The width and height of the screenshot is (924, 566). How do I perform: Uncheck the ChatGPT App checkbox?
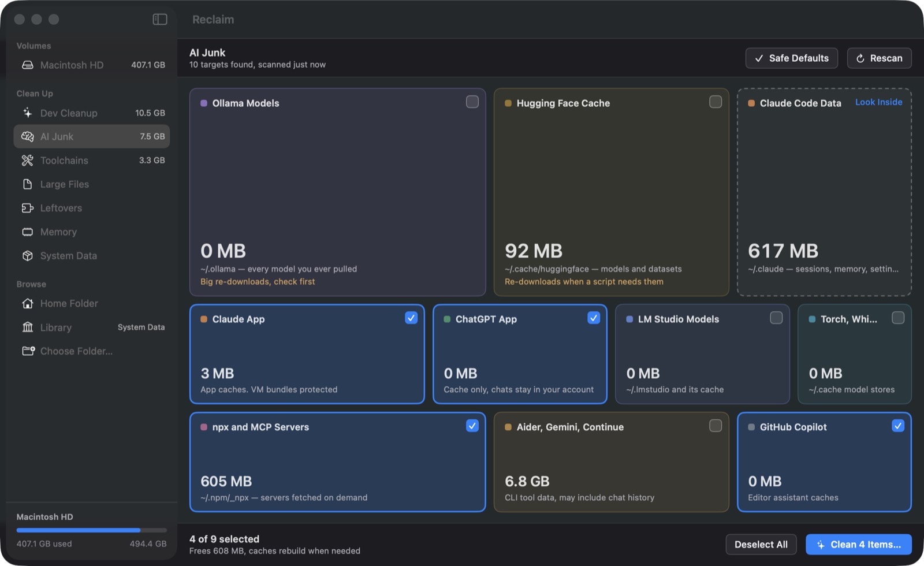[594, 318]
